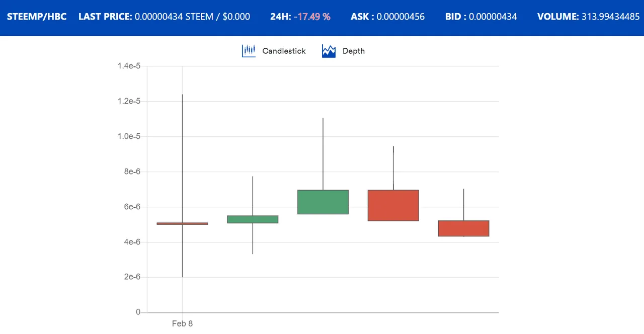Select the large third green candle body
This screenshot has width=644, height=334.
[323, 202]
